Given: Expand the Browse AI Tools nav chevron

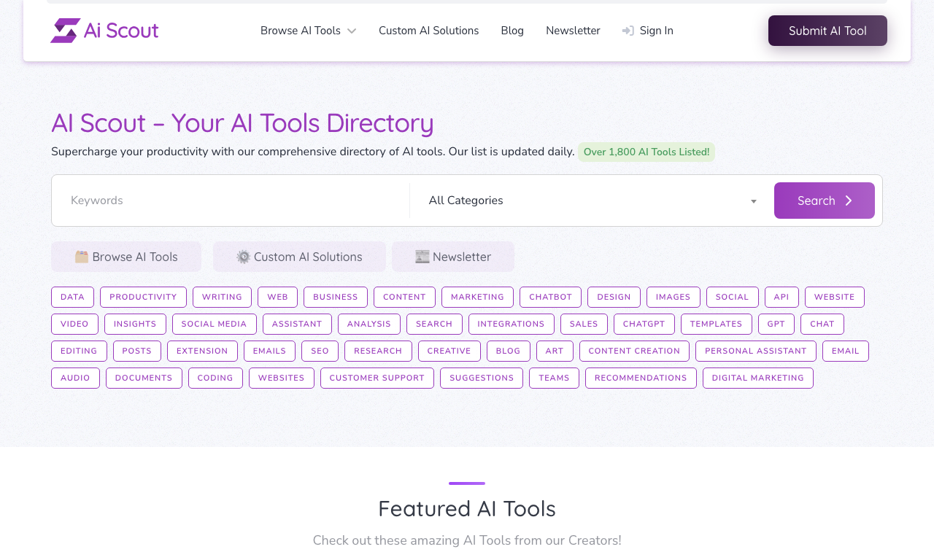Looking at the screenshot, I should 352,31.
